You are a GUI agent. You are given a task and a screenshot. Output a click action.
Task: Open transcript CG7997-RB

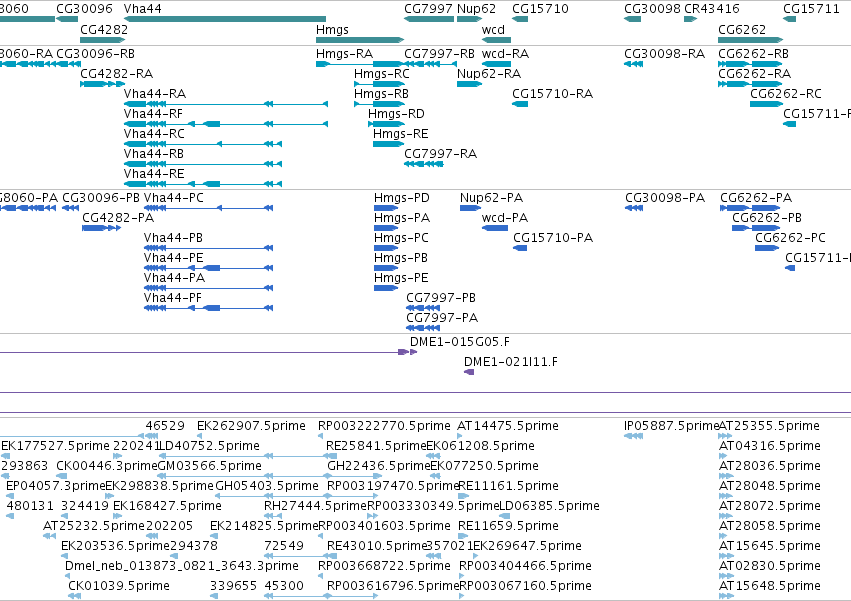(x=439, y=54)
